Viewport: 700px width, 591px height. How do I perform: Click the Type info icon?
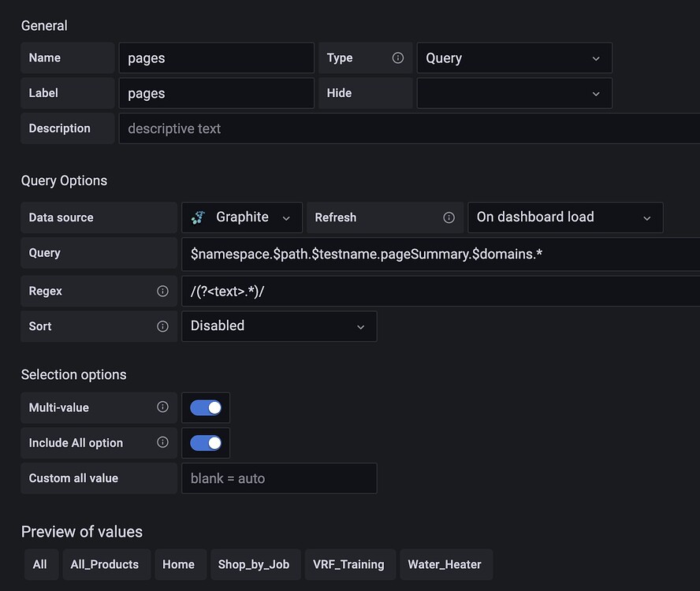tap(398, 58)
